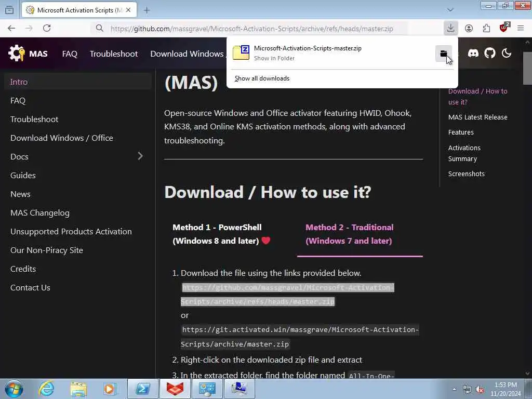This screenshot has height=399, width=532.
Task: Open FAQ in the sidebar
Action: click(x=18, y=100)
